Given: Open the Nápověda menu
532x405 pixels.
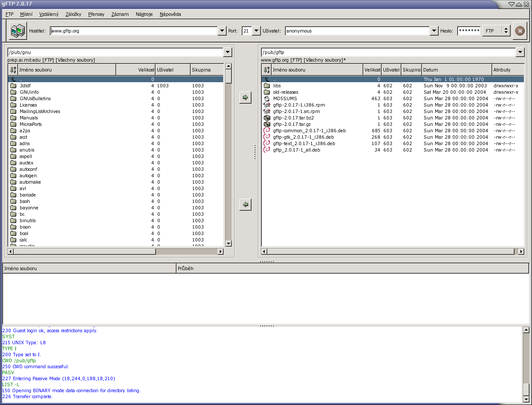Looking at the screenshot, I should [170, 14].
